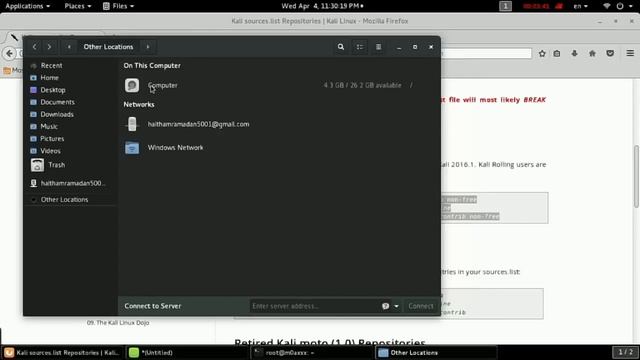Open Desktop folder in sidebar

point(53,90)
